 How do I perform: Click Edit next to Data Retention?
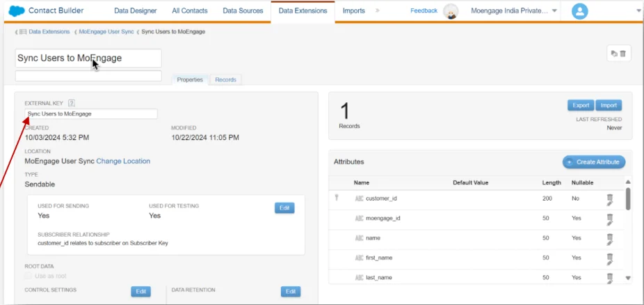[291, 292]
